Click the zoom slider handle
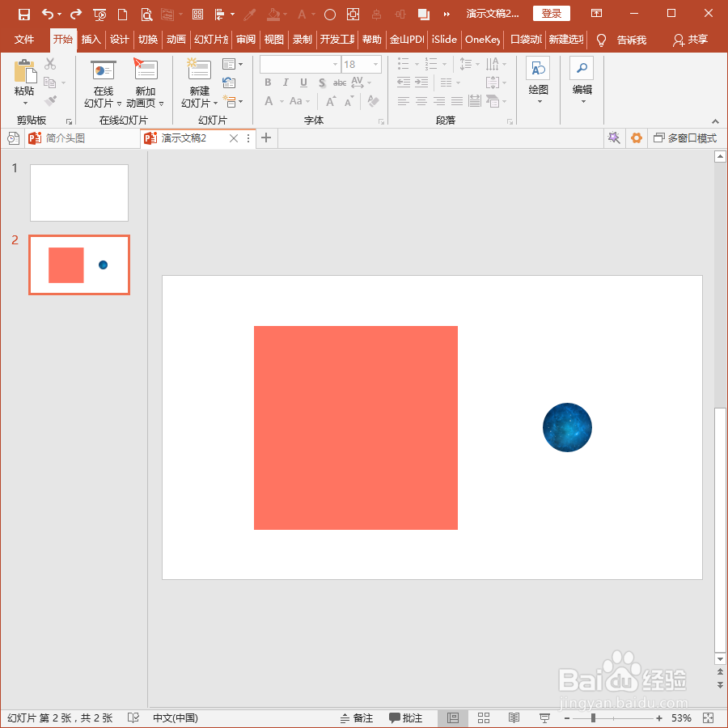This screenshot has height=728, width=728. tap(593, 717)
